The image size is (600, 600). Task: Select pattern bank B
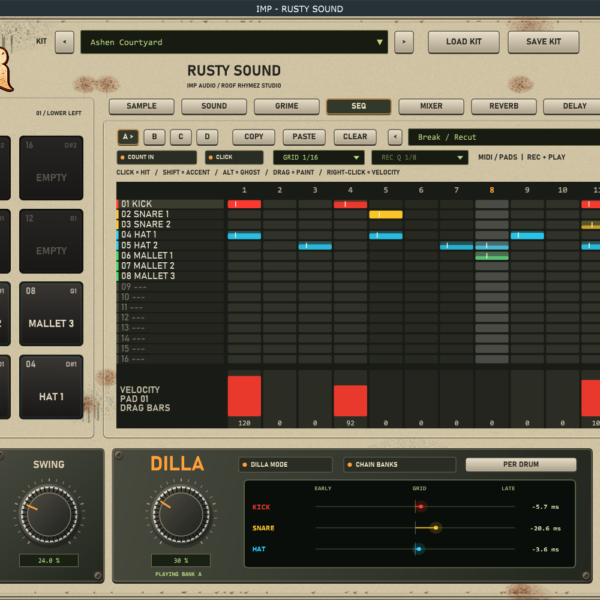click(154, 137)
